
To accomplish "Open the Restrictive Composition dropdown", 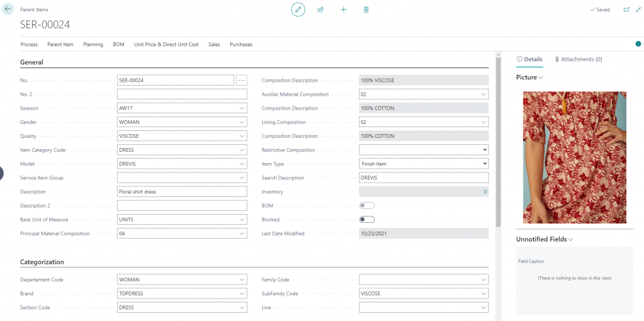I will pos(423,150).
